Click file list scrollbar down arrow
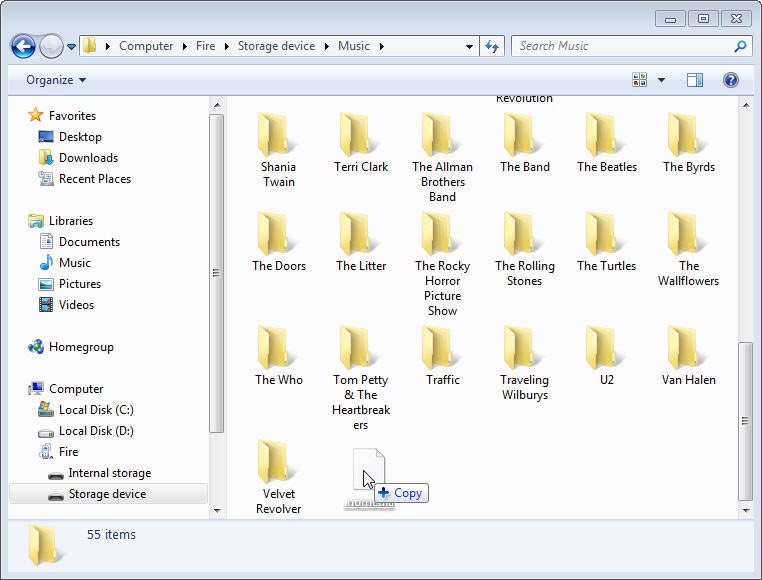Screen dimensions: 762x580 pyautogui.click(x=745, y=510)
